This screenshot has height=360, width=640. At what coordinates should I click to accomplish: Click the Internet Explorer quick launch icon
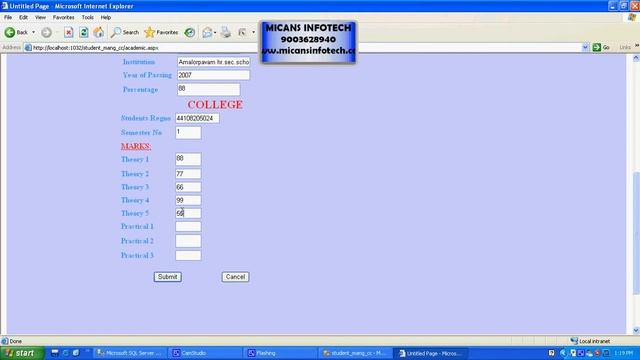65,353
